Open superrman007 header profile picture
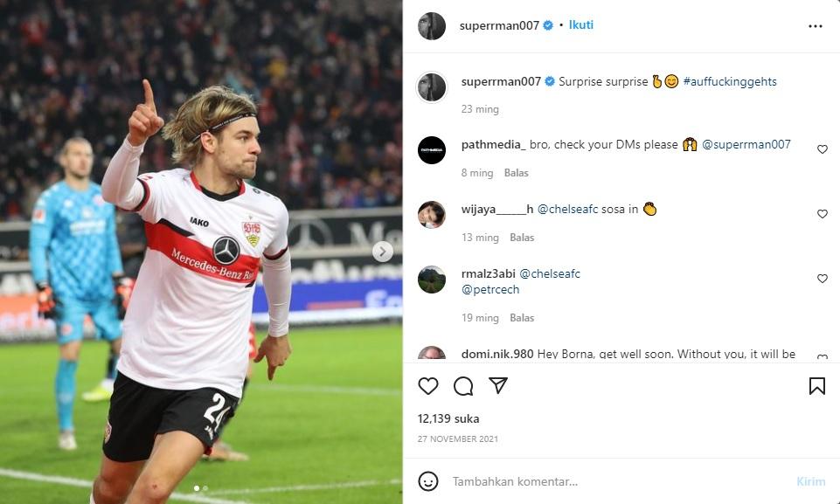 (x=432, y=26)
